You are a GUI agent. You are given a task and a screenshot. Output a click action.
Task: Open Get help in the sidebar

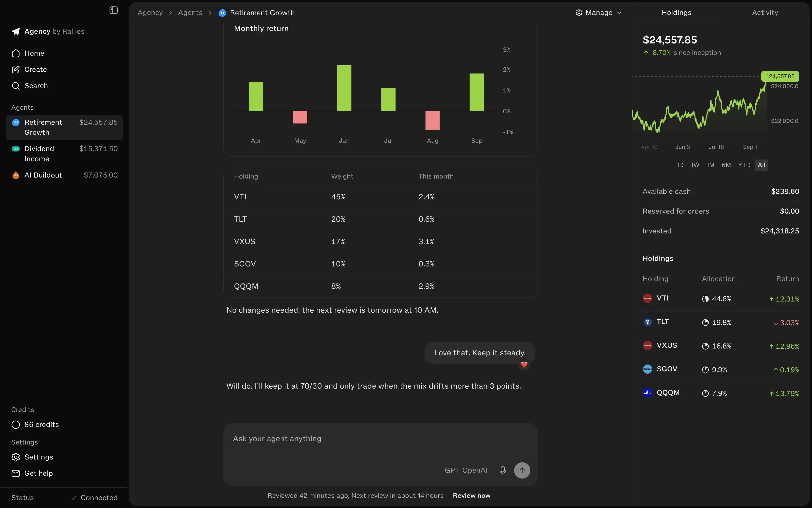(x=64, y=473)
